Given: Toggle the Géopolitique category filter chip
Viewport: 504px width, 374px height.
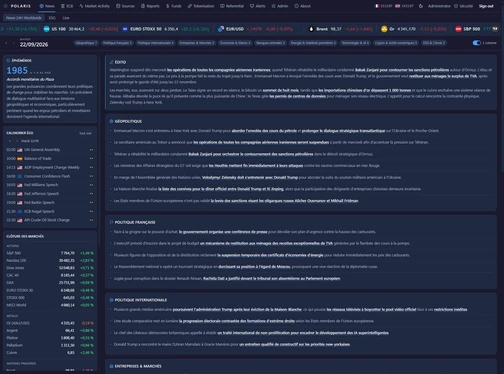Looking at the screenshot, I should tap(86, 43).
